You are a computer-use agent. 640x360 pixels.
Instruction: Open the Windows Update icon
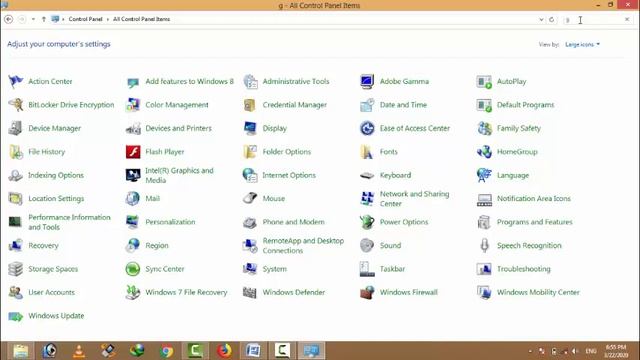tap(16, 316)
